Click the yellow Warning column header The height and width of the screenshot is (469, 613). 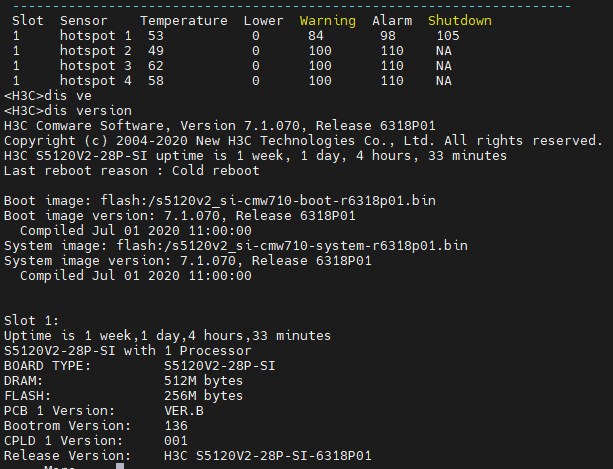pos(327,20)
